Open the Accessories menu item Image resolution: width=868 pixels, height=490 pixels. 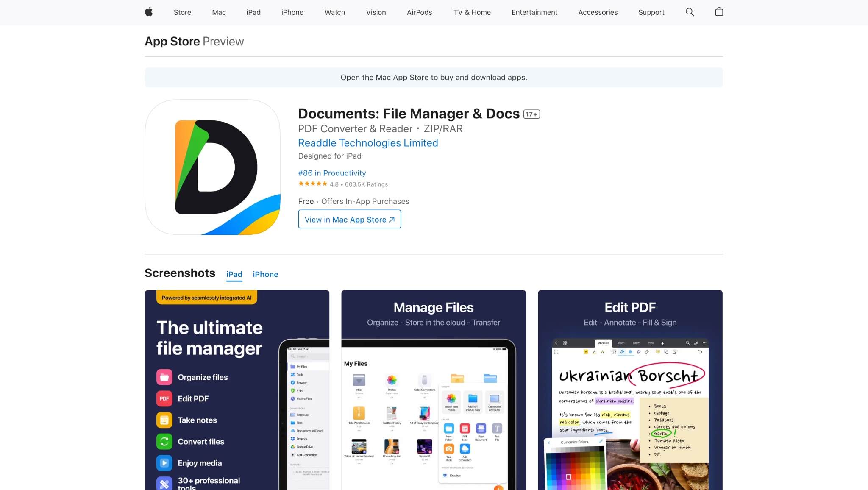[598, 12]
